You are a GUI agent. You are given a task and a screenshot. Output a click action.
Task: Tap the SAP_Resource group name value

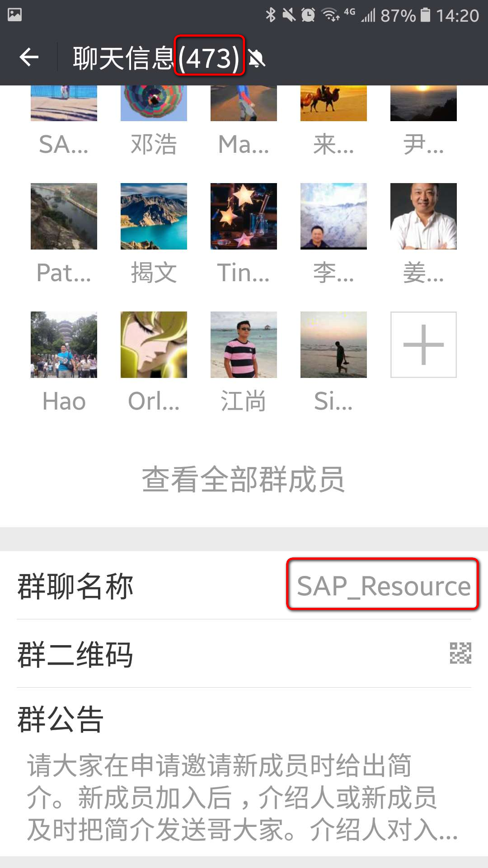point(383,586)
